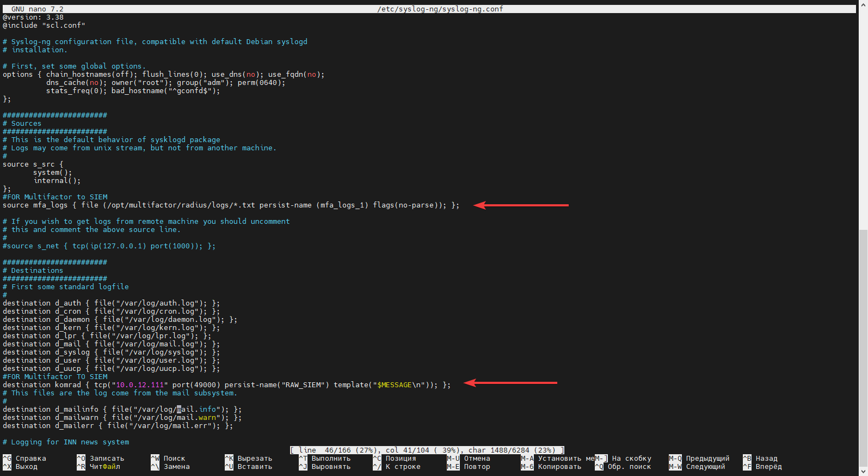Click the "destination d_kern" line
868x476 pixels.
pos(112,328)
